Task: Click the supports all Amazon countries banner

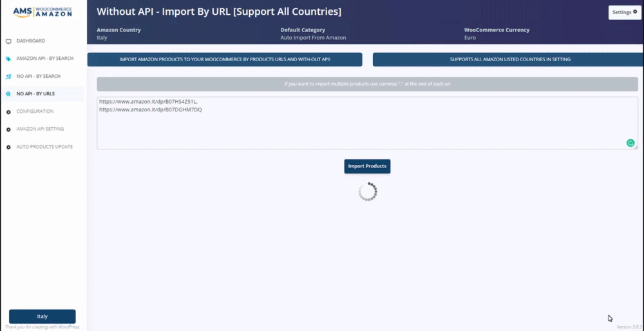Action: tap(508, 59)
